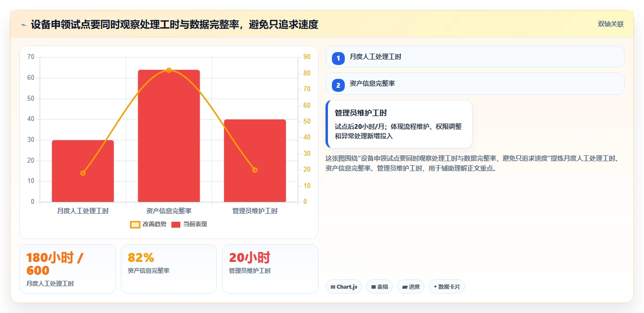Click the 月度人工处理工时 red bar
Screen dimensions: 644x313
point(83,171)
